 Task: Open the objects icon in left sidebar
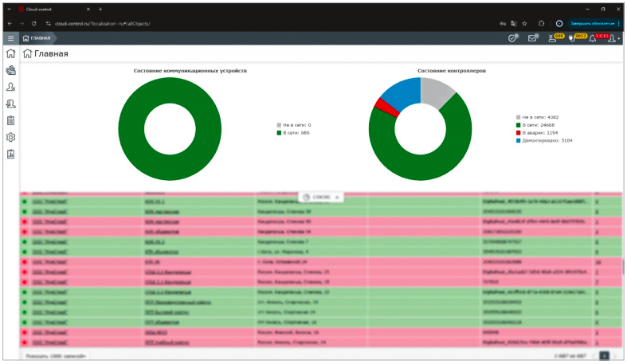click(x=11, y=71)
